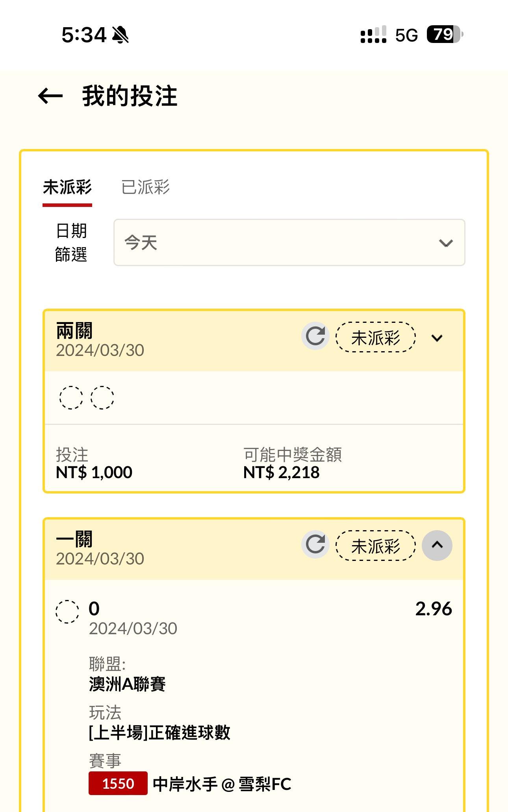Tap dashed status circle beside selection 0
This screenshot has width=508, height=812.
tap(67, 611)
